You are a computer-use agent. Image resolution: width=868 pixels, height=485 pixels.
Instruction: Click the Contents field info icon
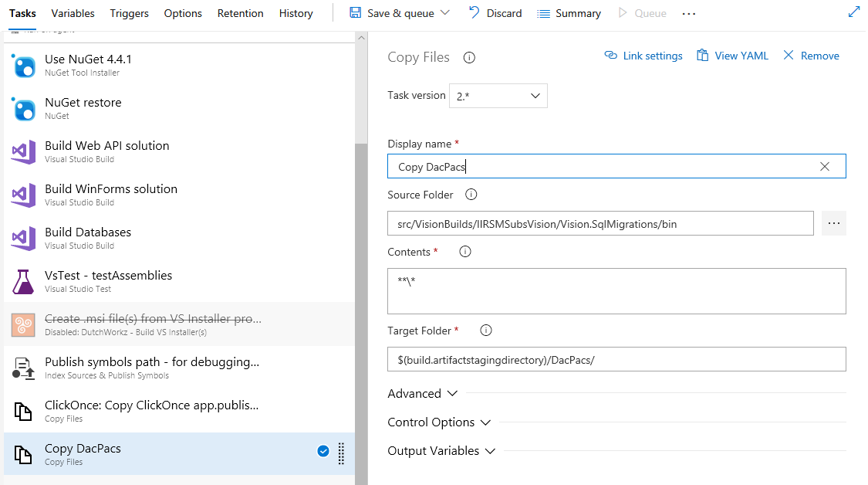pyautogui.click(x=464, y=252)
